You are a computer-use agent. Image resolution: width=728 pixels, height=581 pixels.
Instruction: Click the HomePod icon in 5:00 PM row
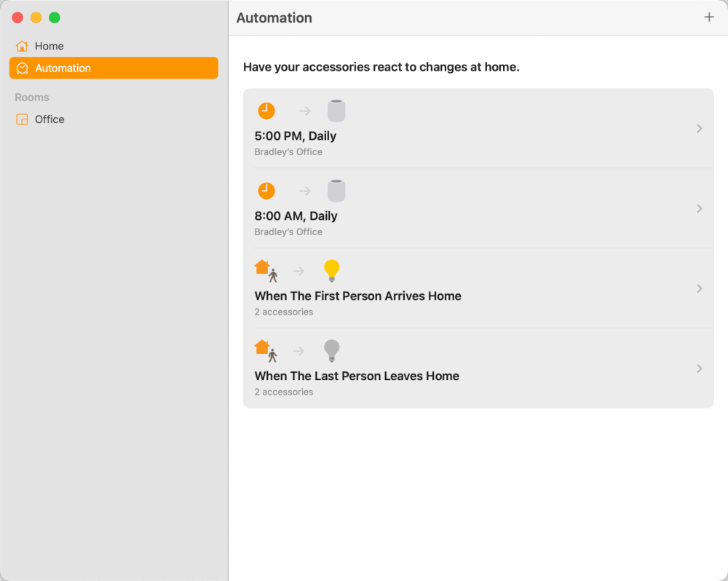(x=336, y=111)
